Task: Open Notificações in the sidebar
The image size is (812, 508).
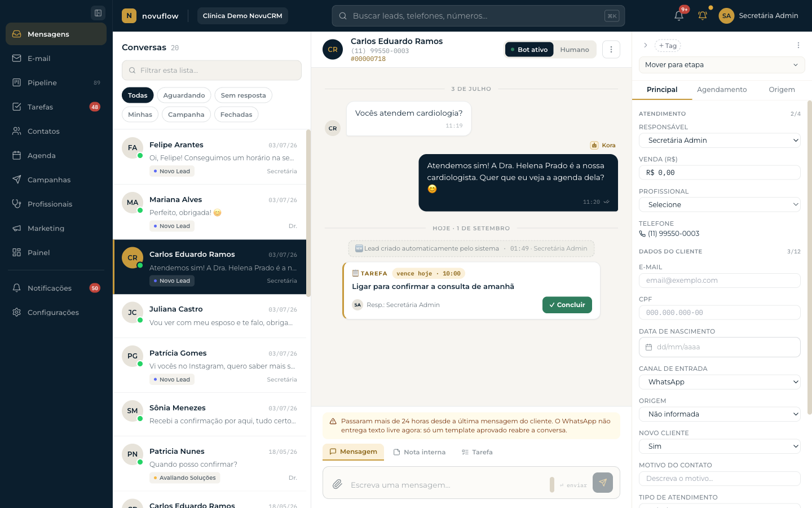Action: pos(56,288)
